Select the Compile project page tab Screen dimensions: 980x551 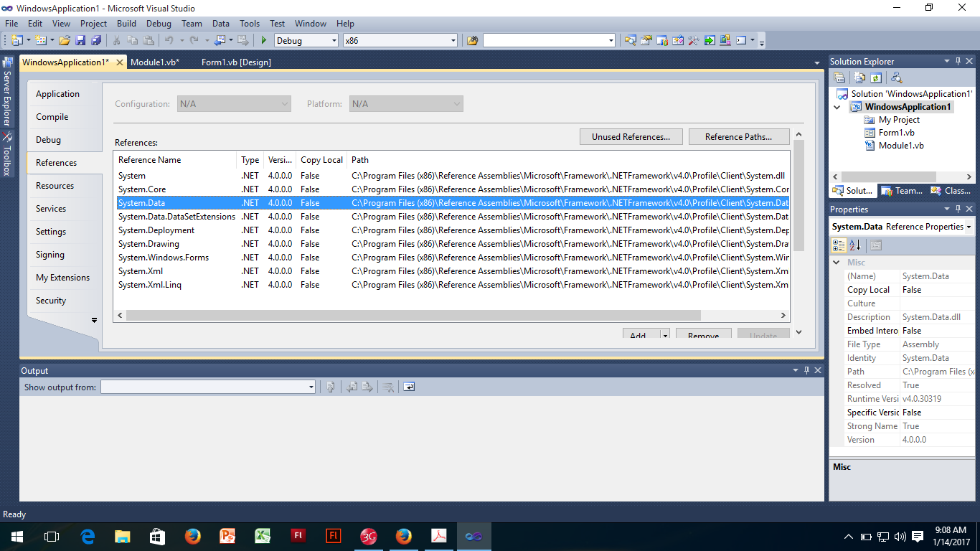coord(65,117)
